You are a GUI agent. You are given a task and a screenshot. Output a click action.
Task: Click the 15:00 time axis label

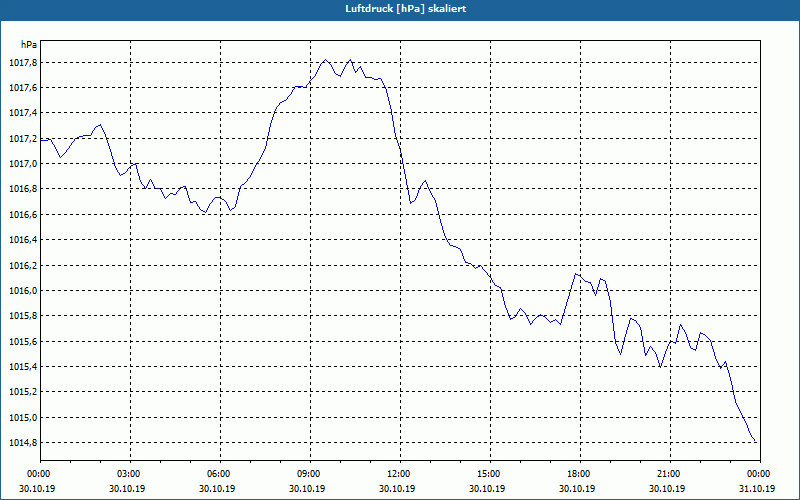coord(488,474)
